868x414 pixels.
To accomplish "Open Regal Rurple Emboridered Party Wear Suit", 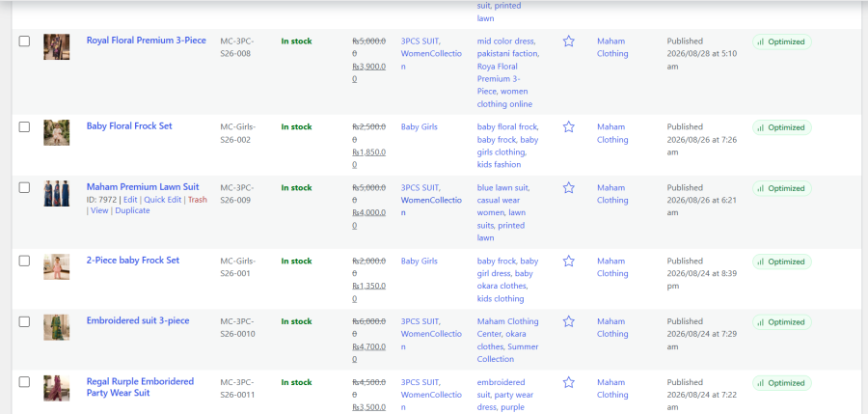I will point(140,387).
